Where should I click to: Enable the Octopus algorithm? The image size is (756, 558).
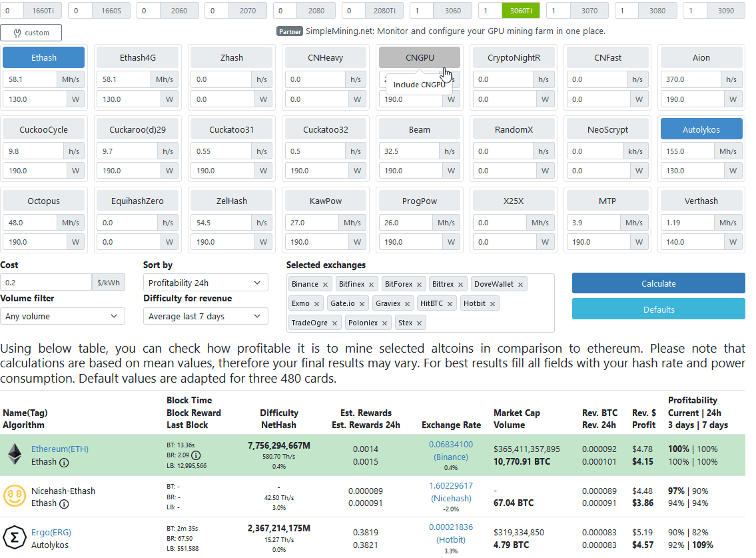[44, 201]
